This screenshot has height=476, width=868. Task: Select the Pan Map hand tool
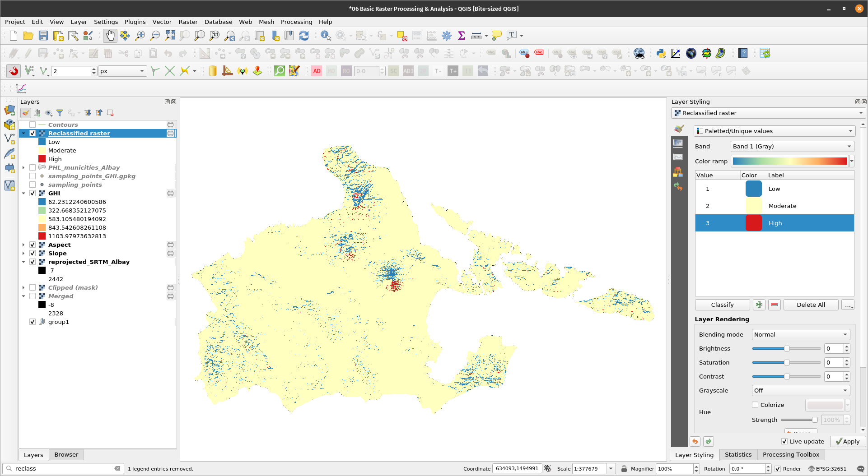pos(110,36)
